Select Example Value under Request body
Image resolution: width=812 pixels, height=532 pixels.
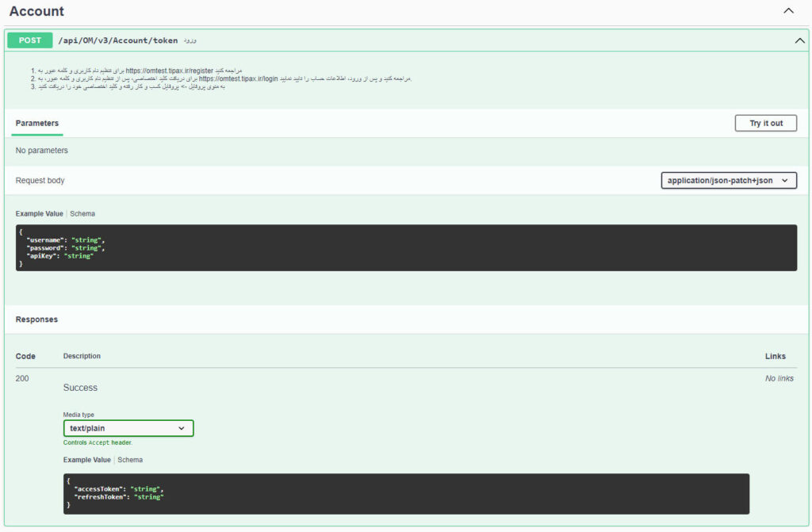coord(40,214)
